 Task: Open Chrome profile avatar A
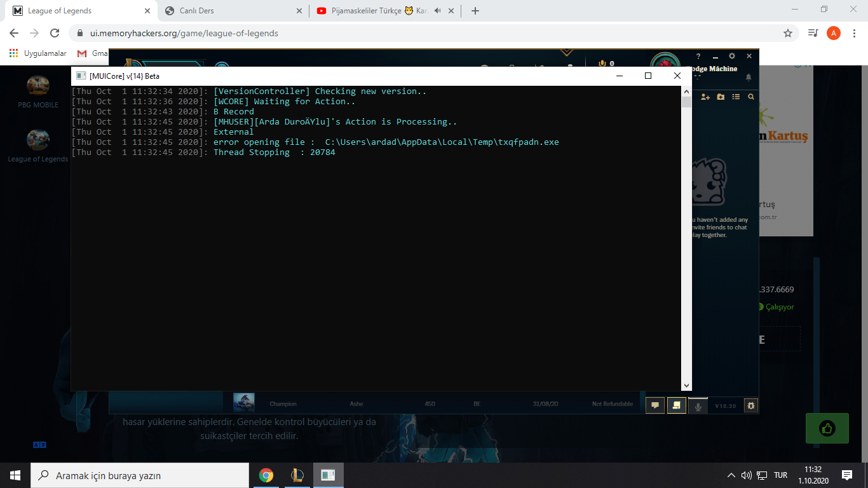point(834,33)
